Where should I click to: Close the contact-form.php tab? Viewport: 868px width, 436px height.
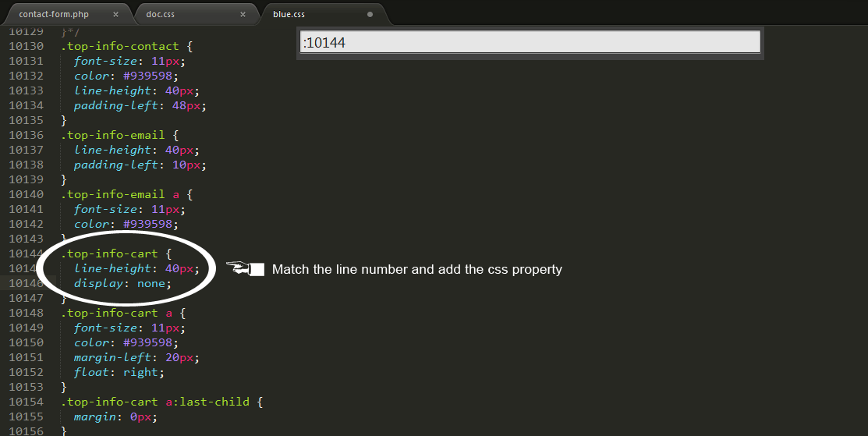[116, 14]
